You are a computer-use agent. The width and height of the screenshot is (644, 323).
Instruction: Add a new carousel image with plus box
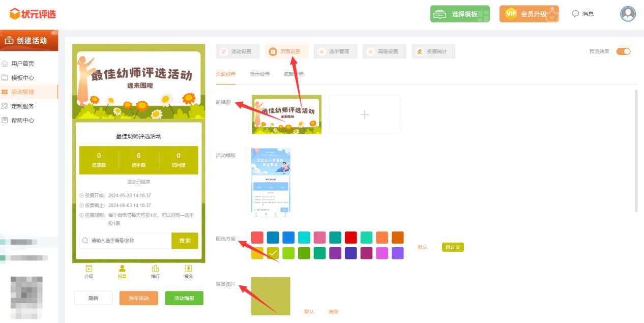point(364,115)
